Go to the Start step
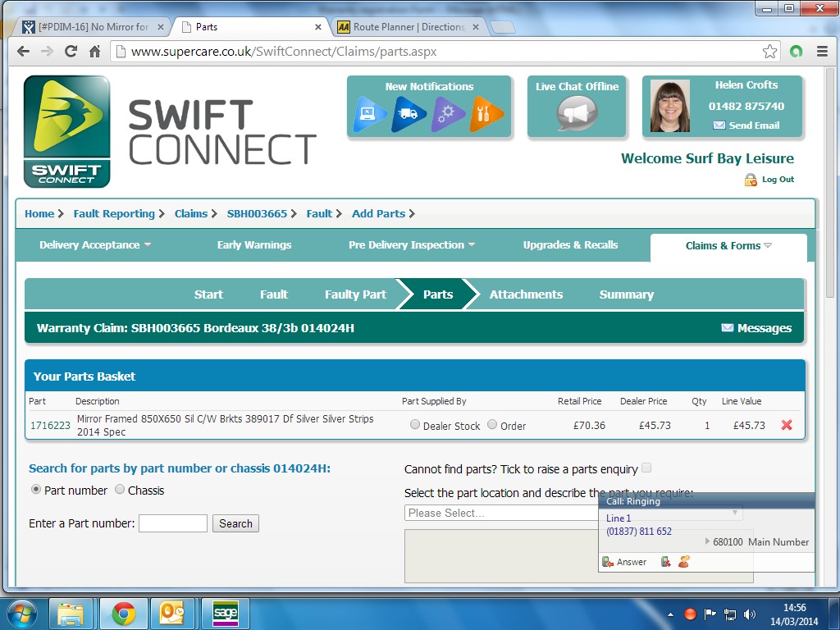840x630 pixels. click(208, 294)
